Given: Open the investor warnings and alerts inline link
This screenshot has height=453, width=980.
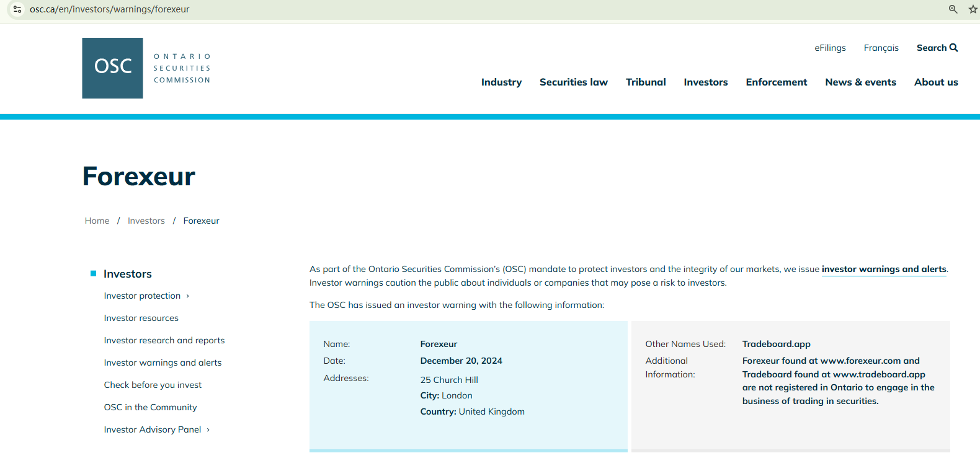Looking at the screenshot, I should pos(884,269).
